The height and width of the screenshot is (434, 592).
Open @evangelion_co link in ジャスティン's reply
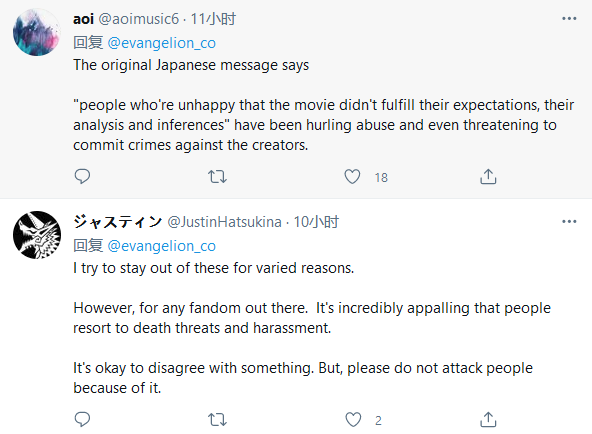[x=162, y=246]
